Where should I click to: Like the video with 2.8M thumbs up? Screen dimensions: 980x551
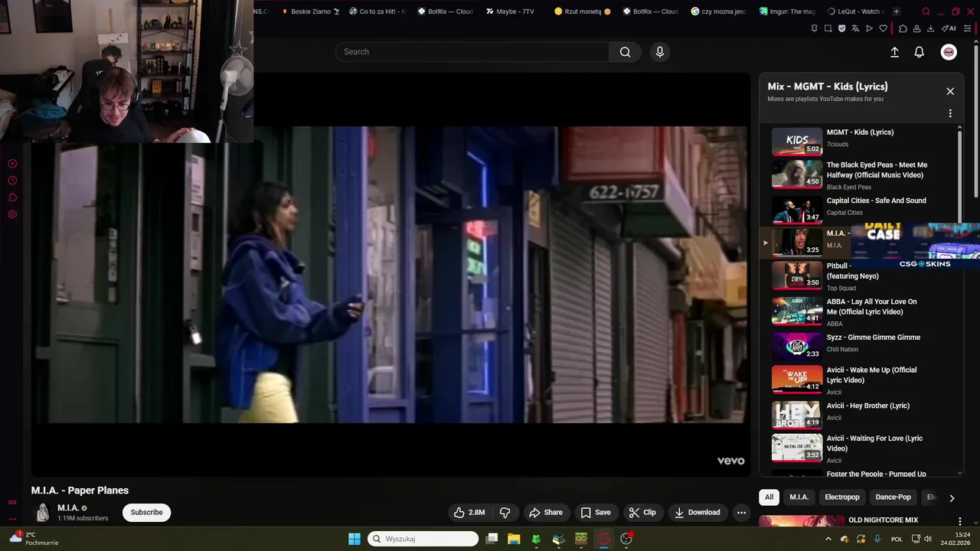[x=469, y=513]
